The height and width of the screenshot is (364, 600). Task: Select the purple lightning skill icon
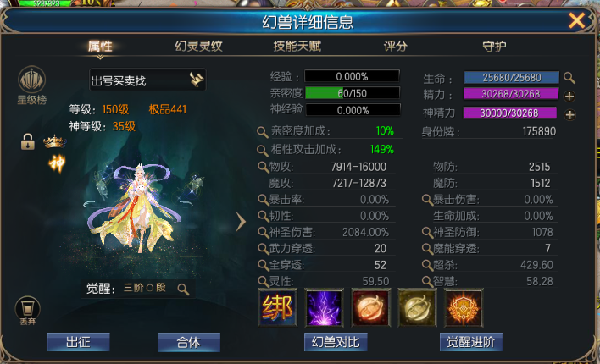click(x=324, y=308)
